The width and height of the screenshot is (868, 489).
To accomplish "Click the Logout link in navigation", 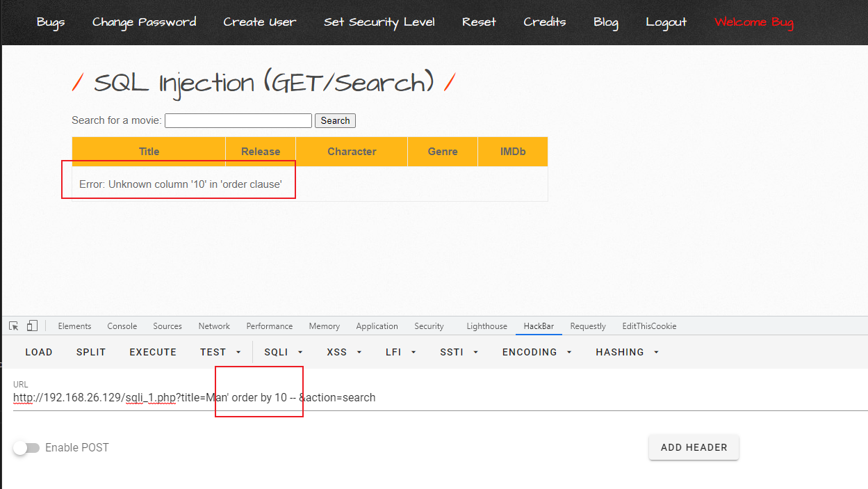I will point(666,22).
